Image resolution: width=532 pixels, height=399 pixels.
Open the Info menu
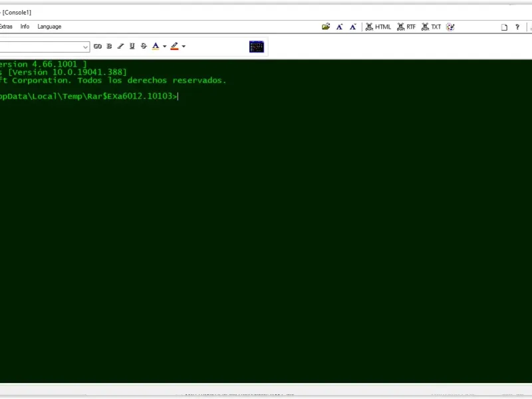[25, 27]
